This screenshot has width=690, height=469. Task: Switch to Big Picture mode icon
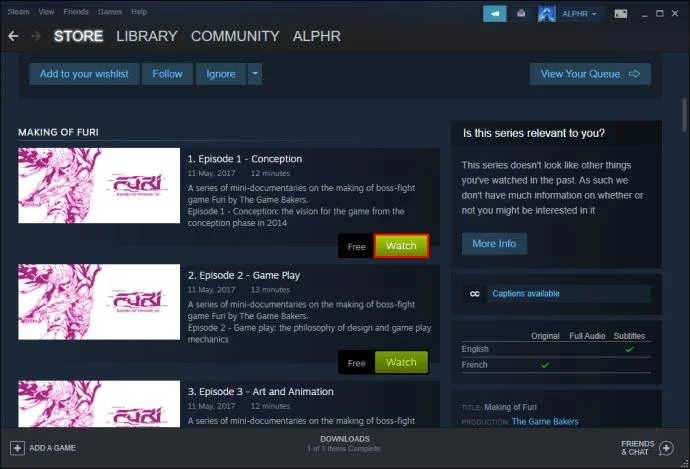point(621,14)
